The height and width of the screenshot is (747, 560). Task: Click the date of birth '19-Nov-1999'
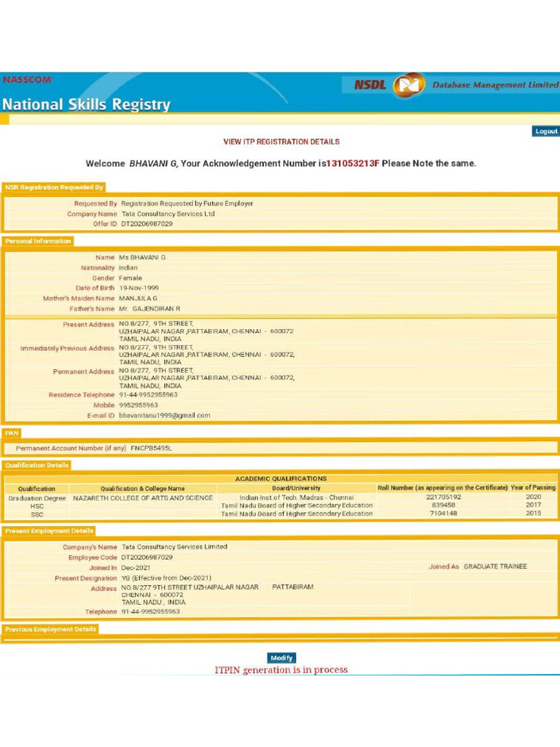tap(139, 287)
